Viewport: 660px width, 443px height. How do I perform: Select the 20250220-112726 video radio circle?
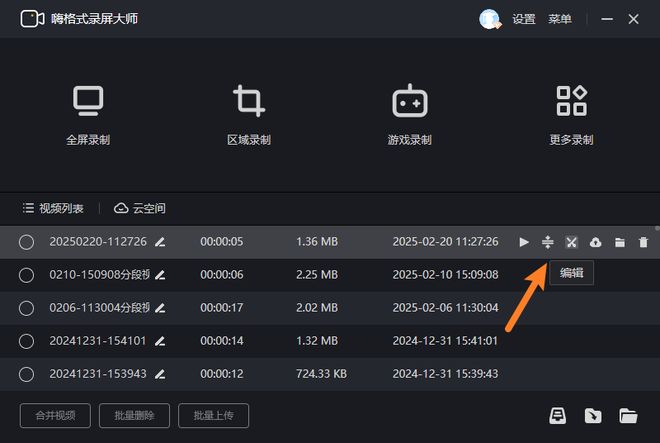click(x=27, y=242)
